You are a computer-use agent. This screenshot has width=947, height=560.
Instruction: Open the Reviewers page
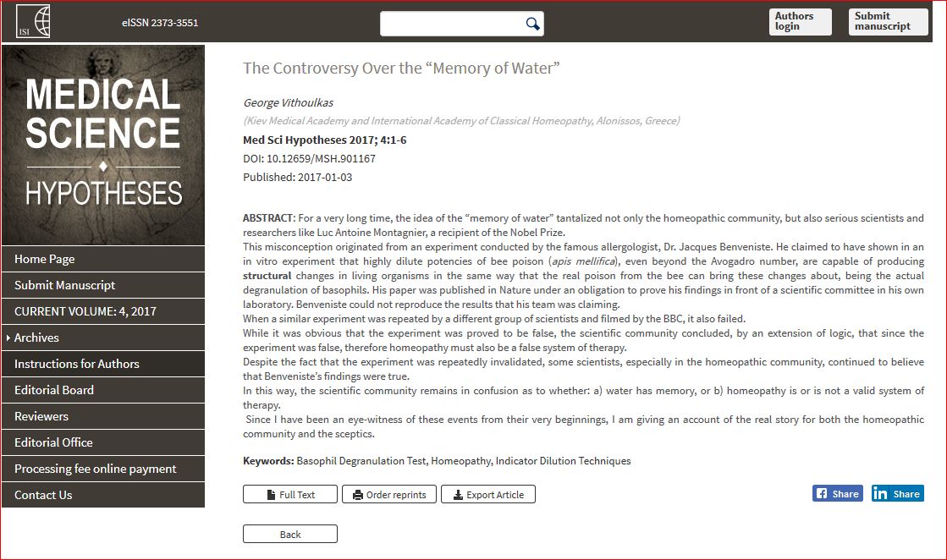(103, 416)
